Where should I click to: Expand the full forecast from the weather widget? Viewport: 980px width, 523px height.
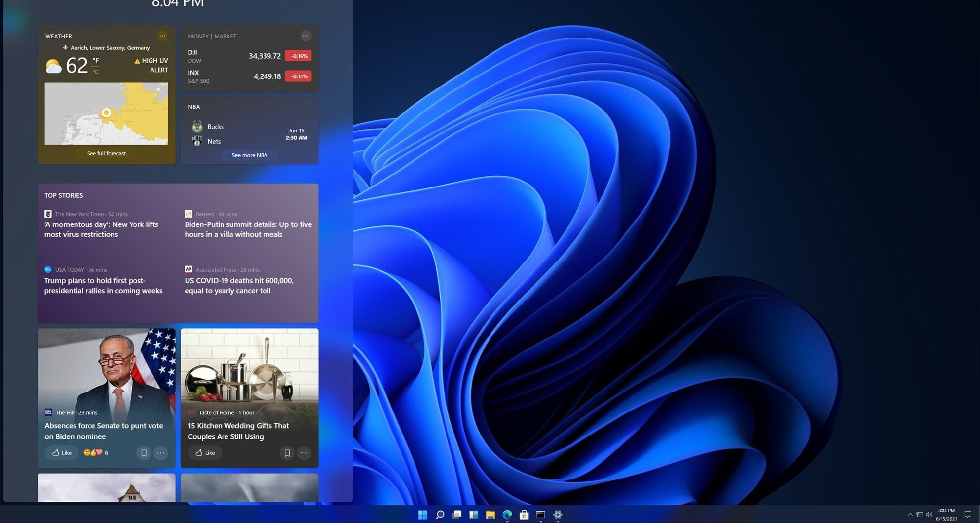click(x=106, y=153)
